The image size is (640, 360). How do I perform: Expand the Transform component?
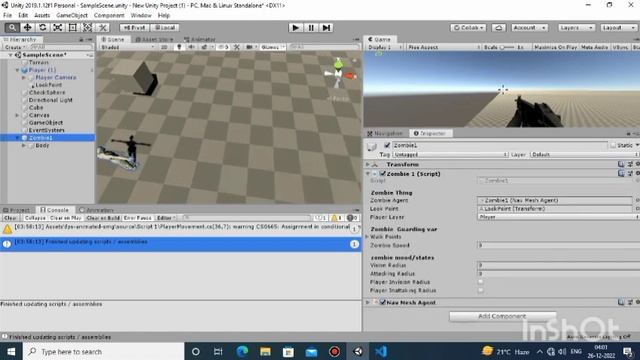(x=367, y=164)
